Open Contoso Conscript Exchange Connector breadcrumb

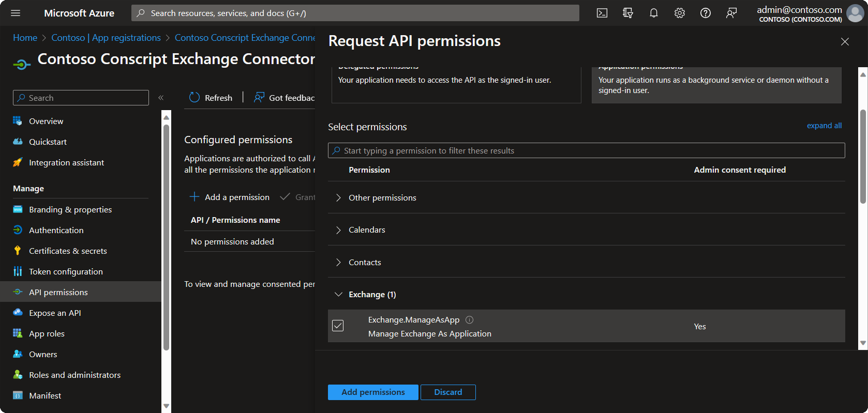[x=245, y=38]
